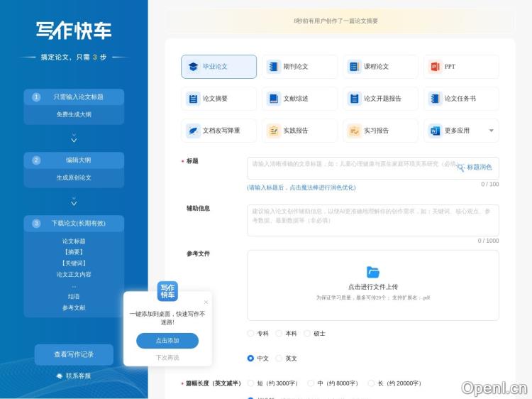Click the 写作快车 app icon on popup
532x399 pixels.
pyautogui.click(x=167, y=291)
